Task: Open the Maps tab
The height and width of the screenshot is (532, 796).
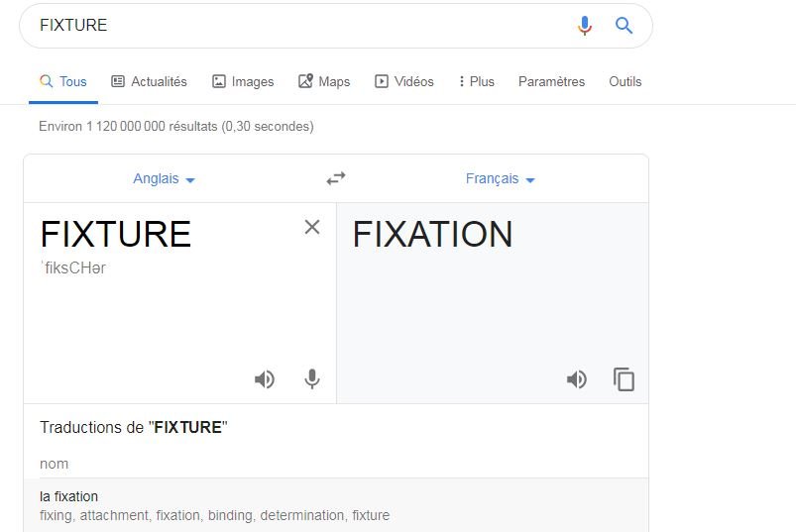Action: [324, 81]
